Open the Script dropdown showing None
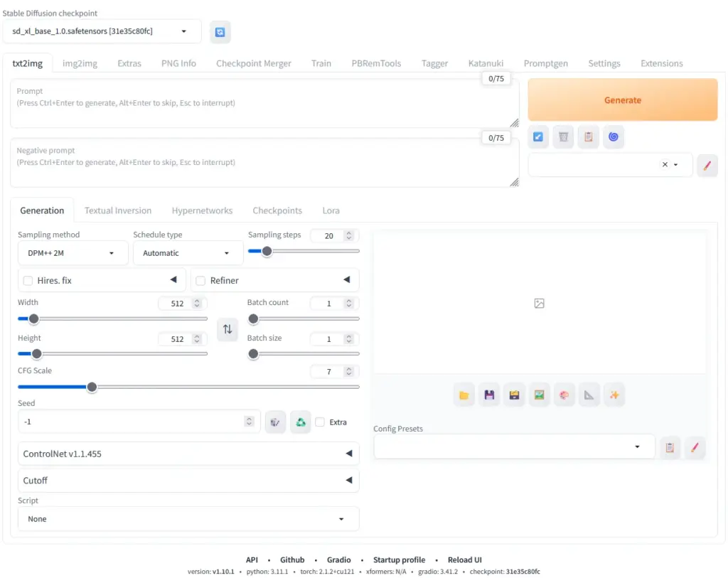728x578 pixels. click(188, 519)
